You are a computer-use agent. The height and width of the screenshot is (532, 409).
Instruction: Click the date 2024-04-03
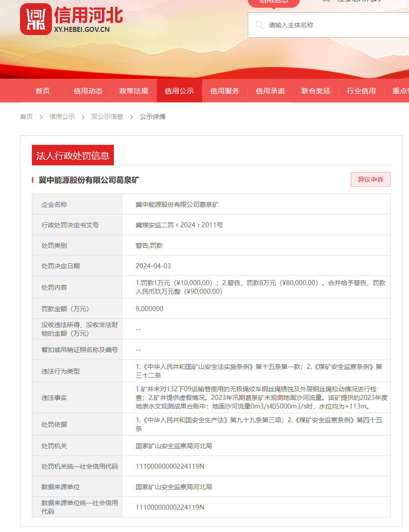pyautogui.click(x=153, y=266)
